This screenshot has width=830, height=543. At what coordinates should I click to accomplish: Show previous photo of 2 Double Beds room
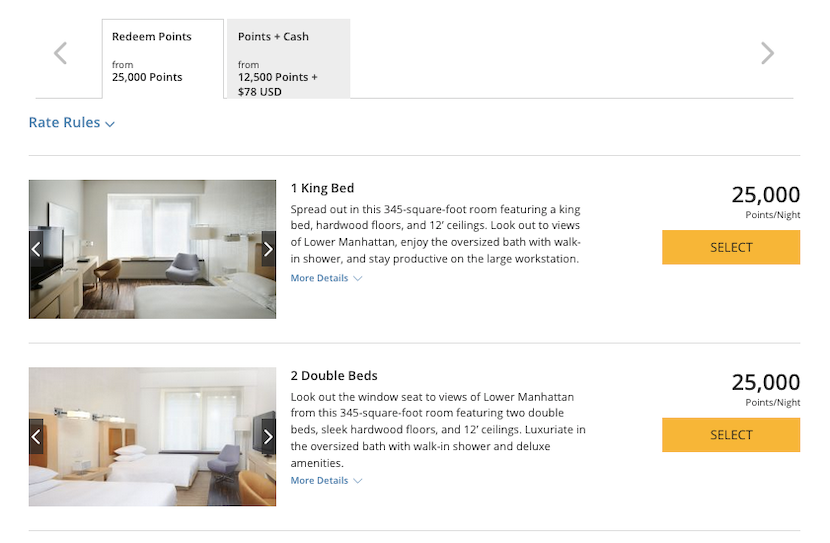click(x=36, y=437)
